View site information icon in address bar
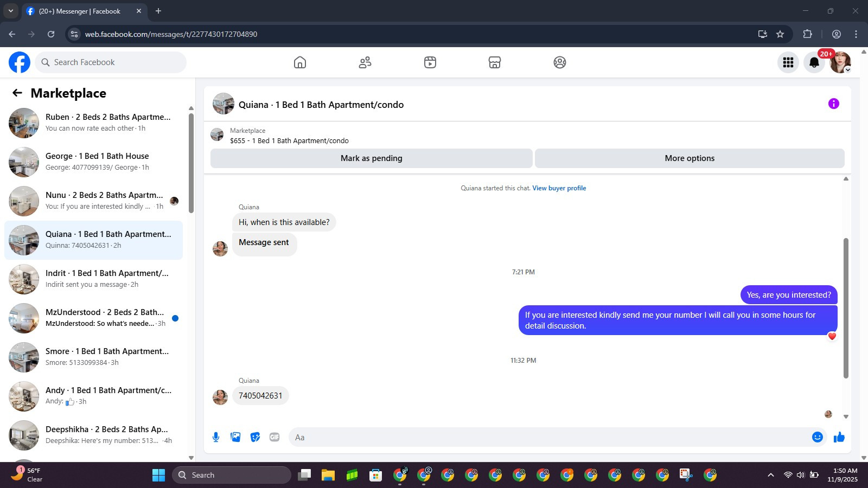 74,34
